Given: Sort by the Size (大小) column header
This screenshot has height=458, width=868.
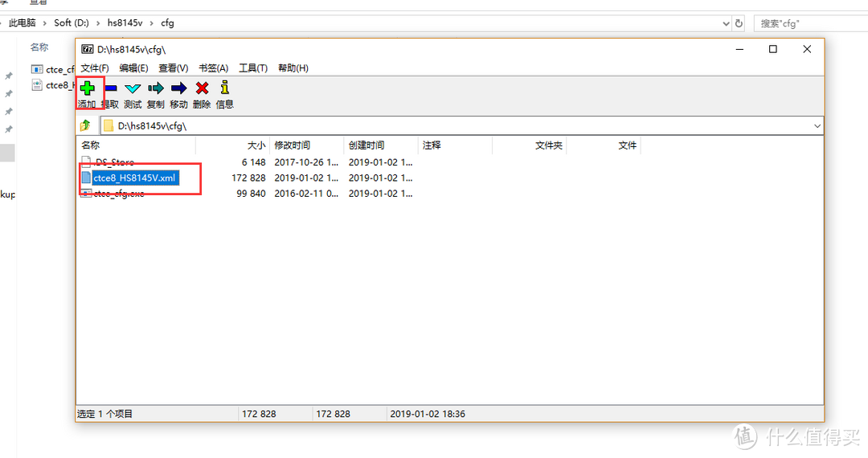Looking at the screenshot, I should pyautogui.click(x=233, y=145).
